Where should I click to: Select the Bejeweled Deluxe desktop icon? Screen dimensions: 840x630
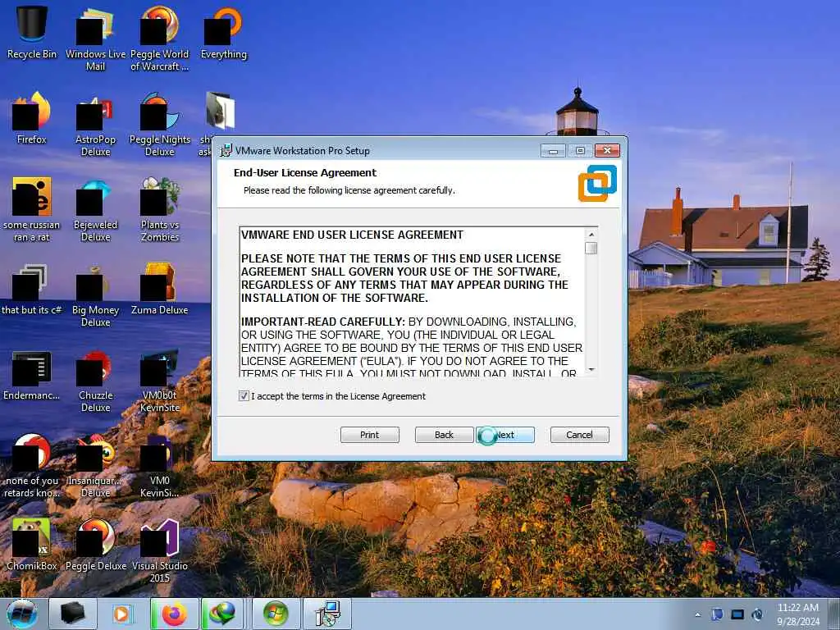pyautogui.click(x=95, y=210)
